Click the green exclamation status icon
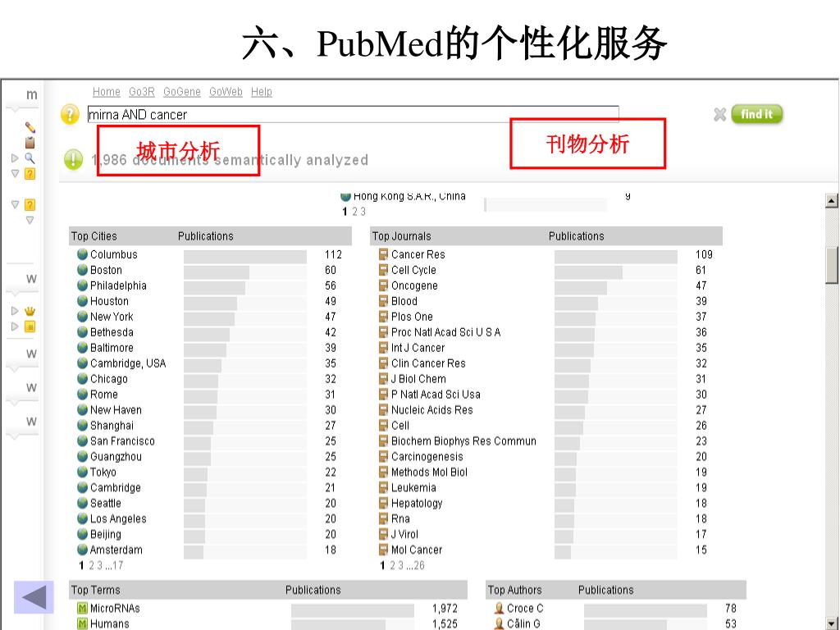Image resolution: width=840 pixels, height=630 pixels. (73, 159)
